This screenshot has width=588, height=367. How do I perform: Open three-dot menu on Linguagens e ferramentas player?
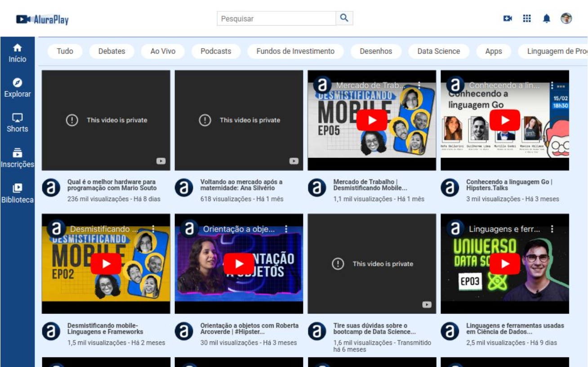[x=552, y=229]
